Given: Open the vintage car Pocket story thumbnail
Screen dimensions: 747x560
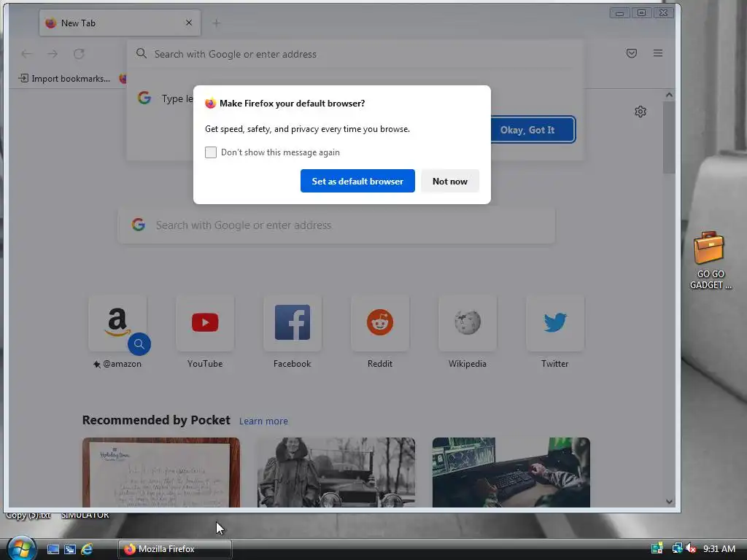Looking at the screenshot, I should [x=336, y=472].
